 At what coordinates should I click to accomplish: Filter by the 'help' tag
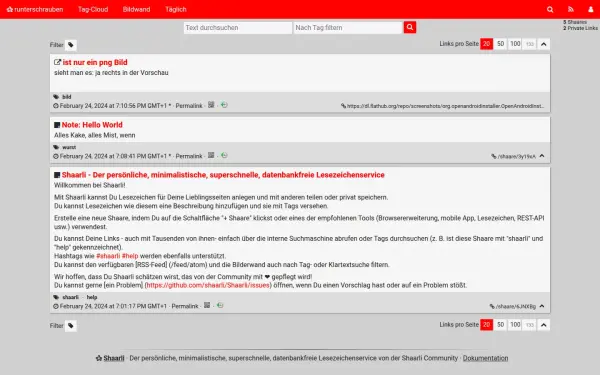[x=92, y=297]
